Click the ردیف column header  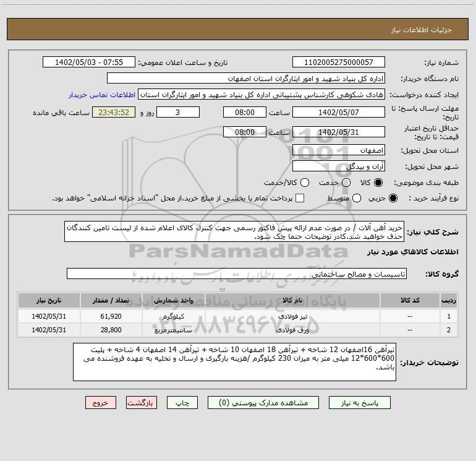tap(449, 300)
